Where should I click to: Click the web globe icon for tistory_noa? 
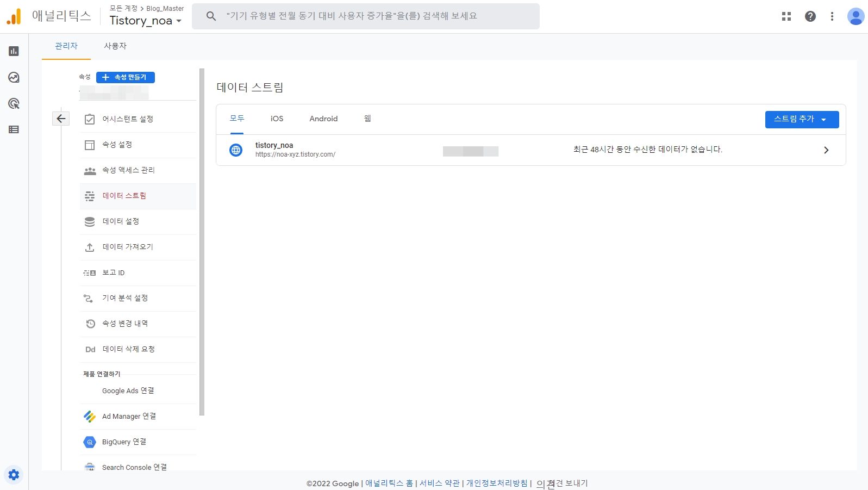pyautogui.click(x=236, y=150)
